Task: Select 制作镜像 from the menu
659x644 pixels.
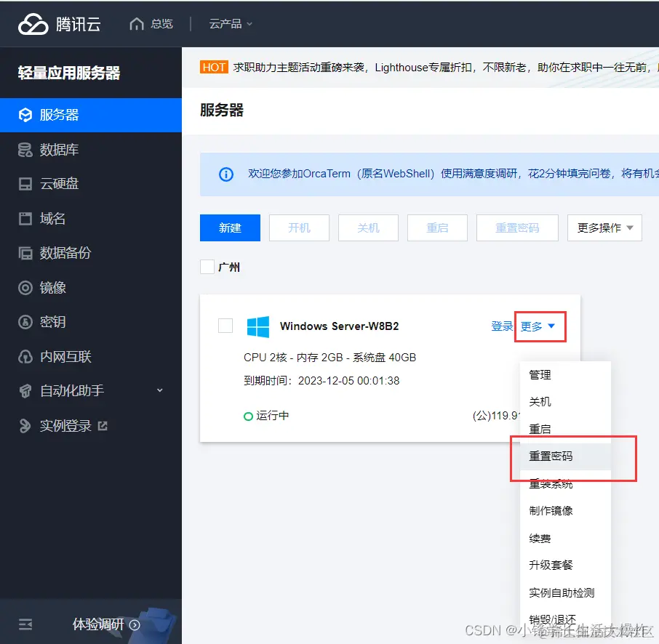Action: [x=565, y=511]
